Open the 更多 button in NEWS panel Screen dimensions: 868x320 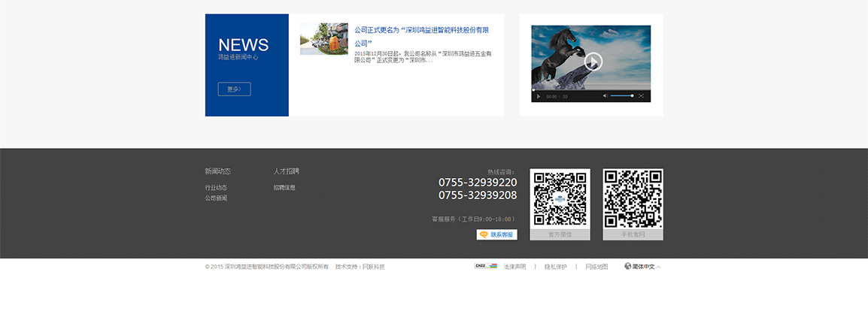tap(234, 89)
